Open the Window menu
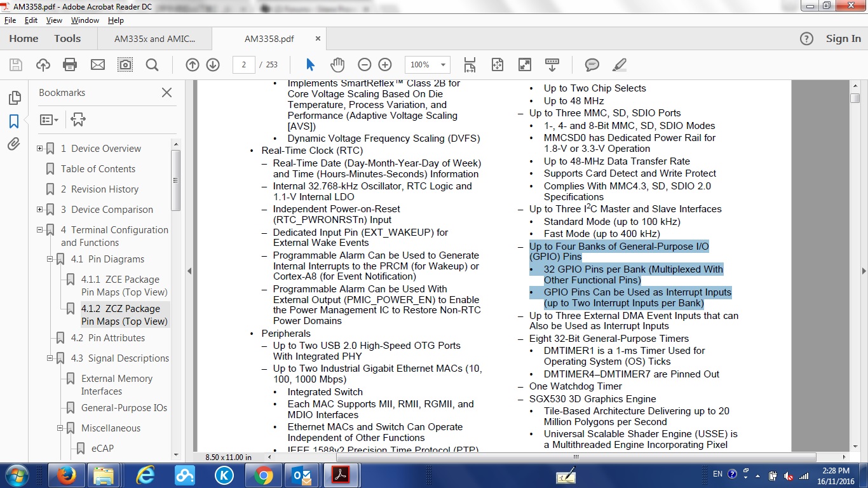This screenshot has height=488, width=868. tap(85, 20)
